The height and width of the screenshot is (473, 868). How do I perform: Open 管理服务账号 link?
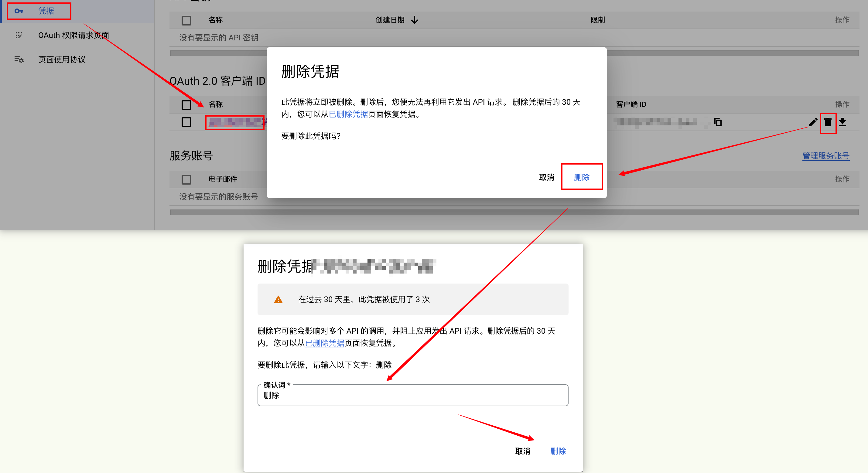tap(826, 156)
